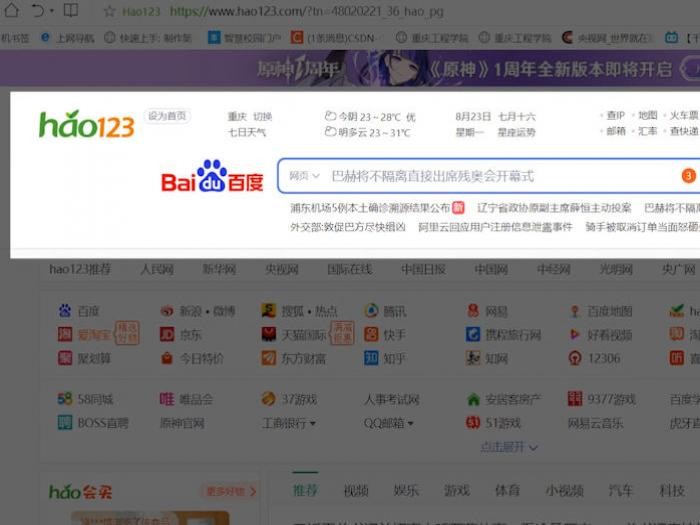
Task: Open 外交部:敦促巴方尽快缉凶 link
Action: coord(348,227)
